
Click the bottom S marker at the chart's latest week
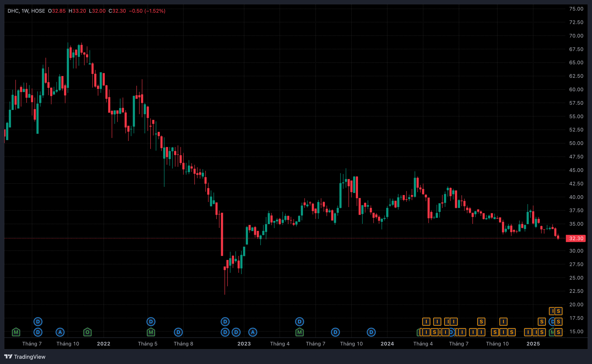coord(558,332)
